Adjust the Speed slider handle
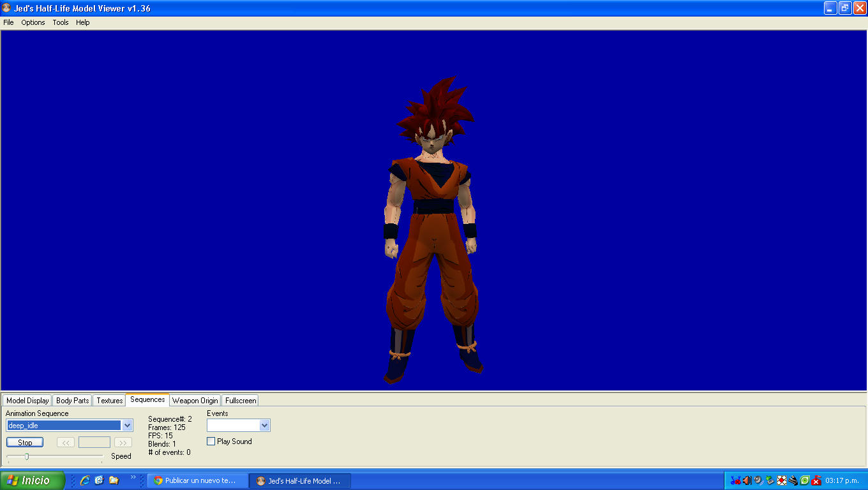 [x=27, y=456]
